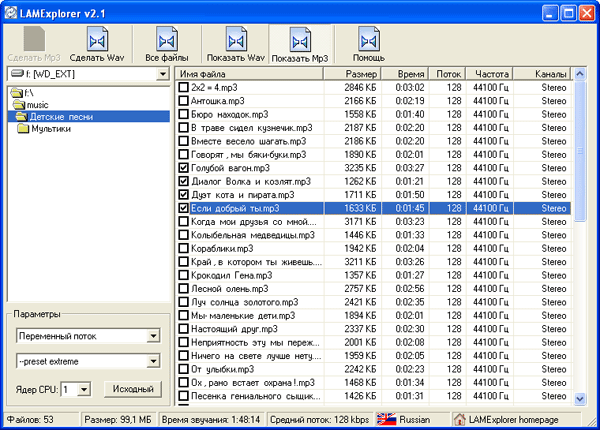The image size is (600, 430).
Task: Click the Средний поток: 128 kbps status entry
Action: [320, 420]
